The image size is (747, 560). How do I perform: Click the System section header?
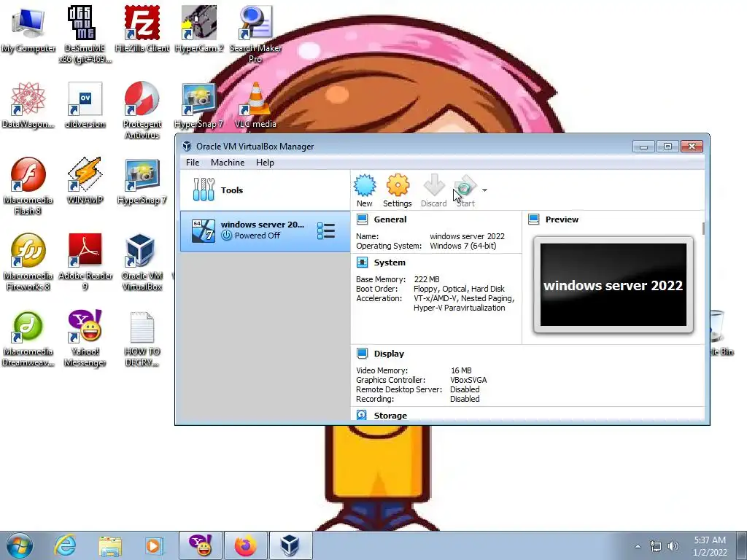click(390, 262)
